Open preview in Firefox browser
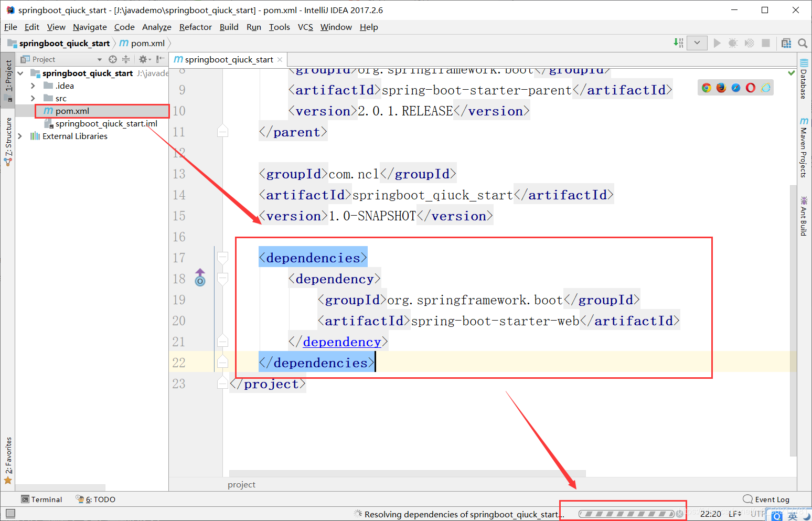 [721, 88]
